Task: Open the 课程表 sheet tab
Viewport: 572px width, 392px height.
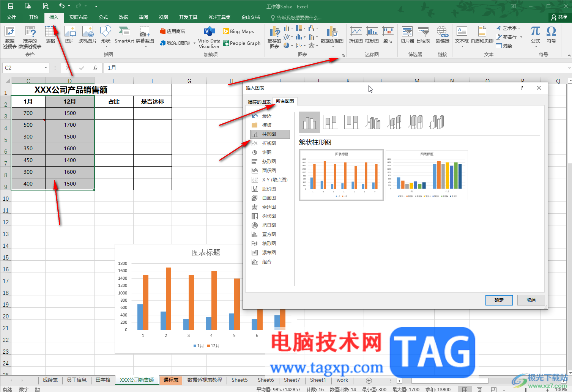Action: (x=171, y=380)
